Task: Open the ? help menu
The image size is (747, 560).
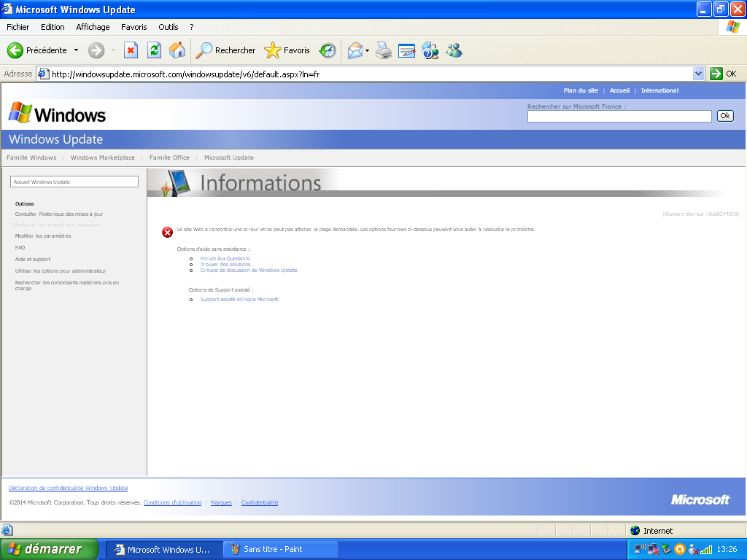Action: (x=192, y=27)
